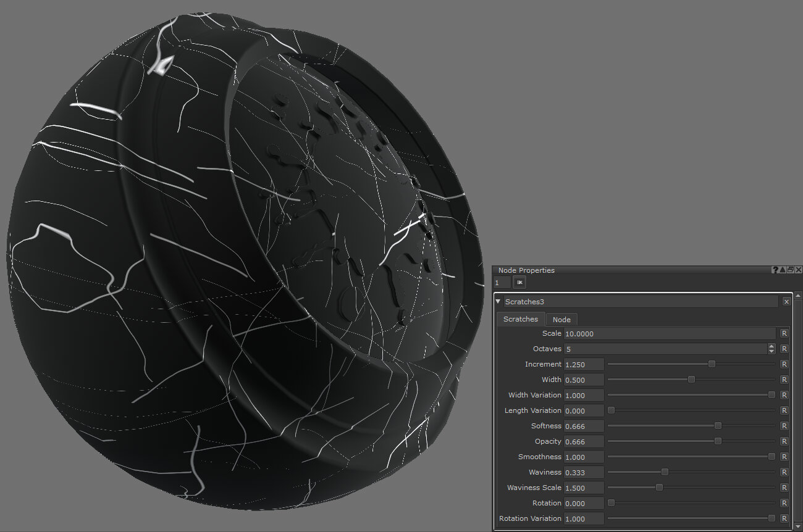803x532 pixels.
Task: Click the pin triangle icon in panel header
Action: pos(783,270)
